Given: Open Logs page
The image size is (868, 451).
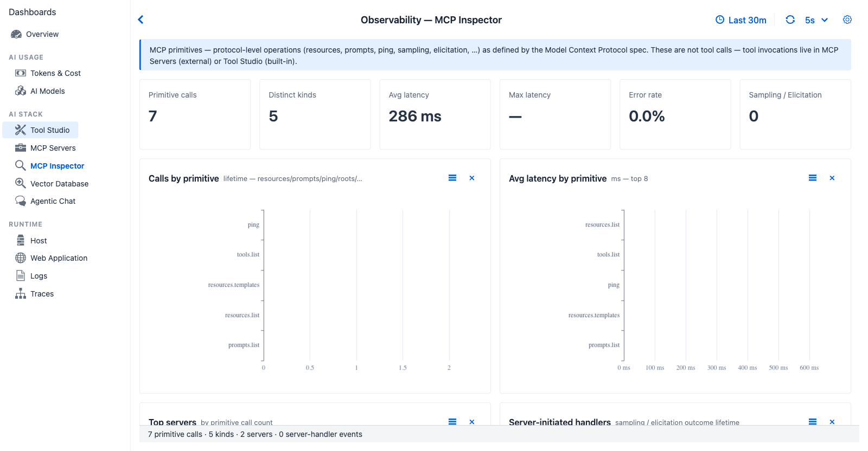Looking at the screenshot, I should pyautogui.click(x=39, y=276).
